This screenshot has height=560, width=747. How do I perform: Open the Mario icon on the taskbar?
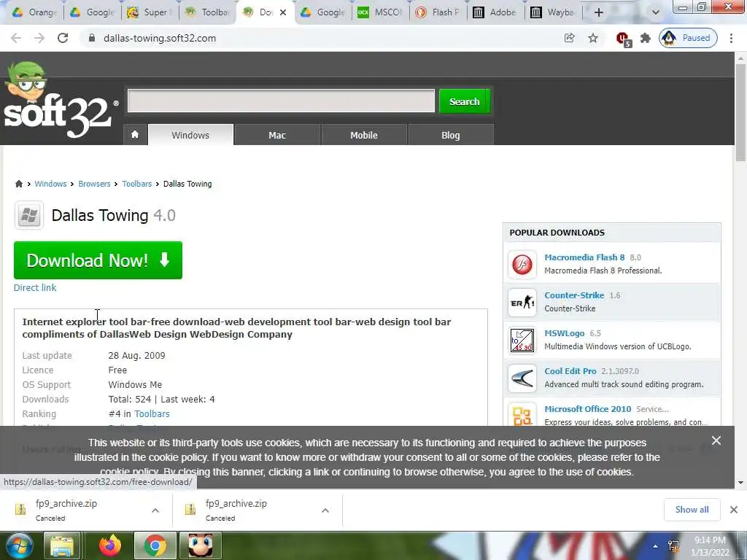(x=201, y=545)
